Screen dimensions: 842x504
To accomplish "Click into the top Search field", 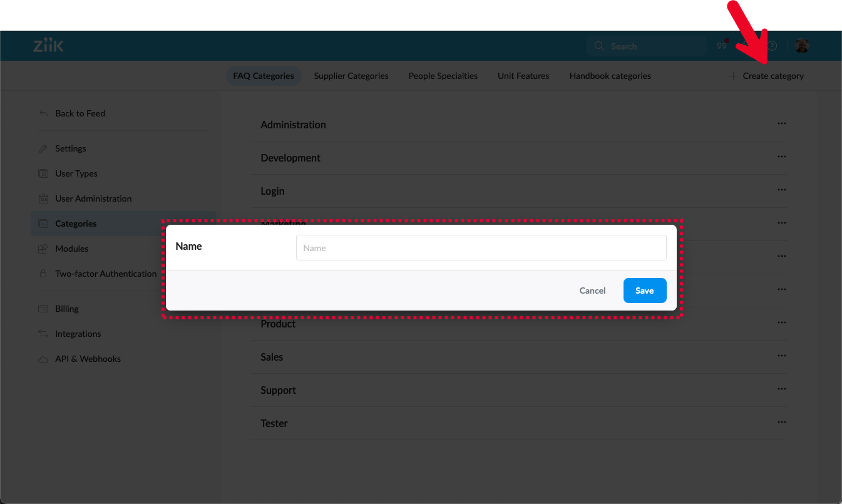I will point(647,46).
